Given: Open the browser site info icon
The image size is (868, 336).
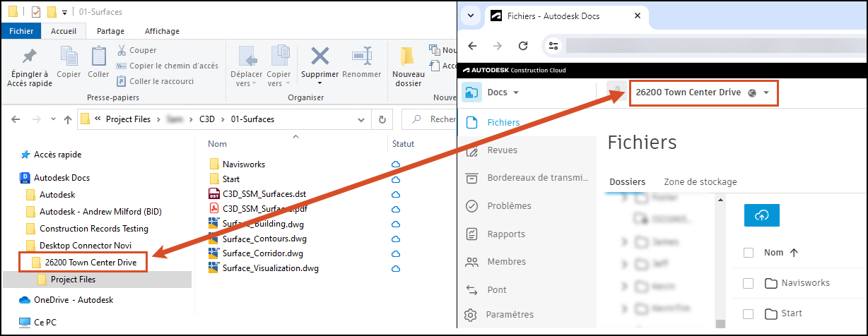Looking at the screenshot, I should point(554,46).
